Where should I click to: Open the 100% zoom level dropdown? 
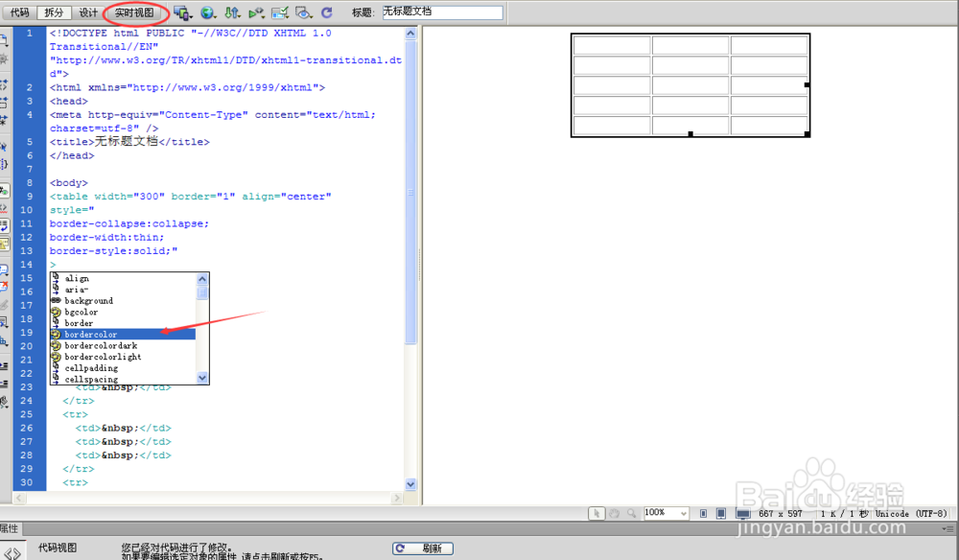[667, 513]
